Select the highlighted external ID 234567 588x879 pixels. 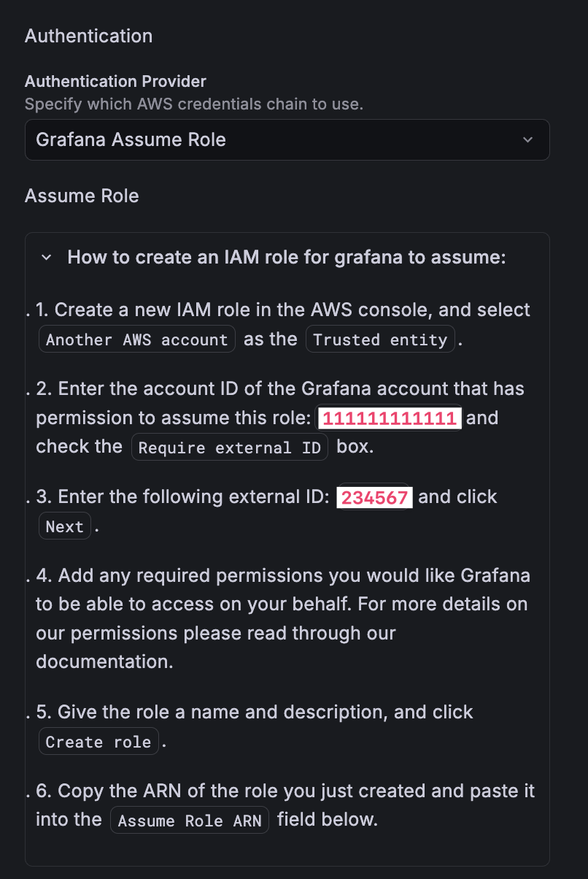[x=375, y=498]
